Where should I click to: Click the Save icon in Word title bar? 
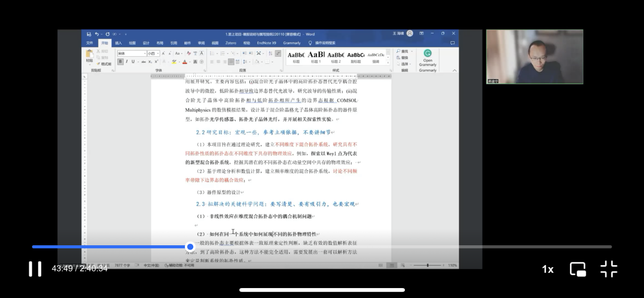pyautogui.click(x=89, y=34)
